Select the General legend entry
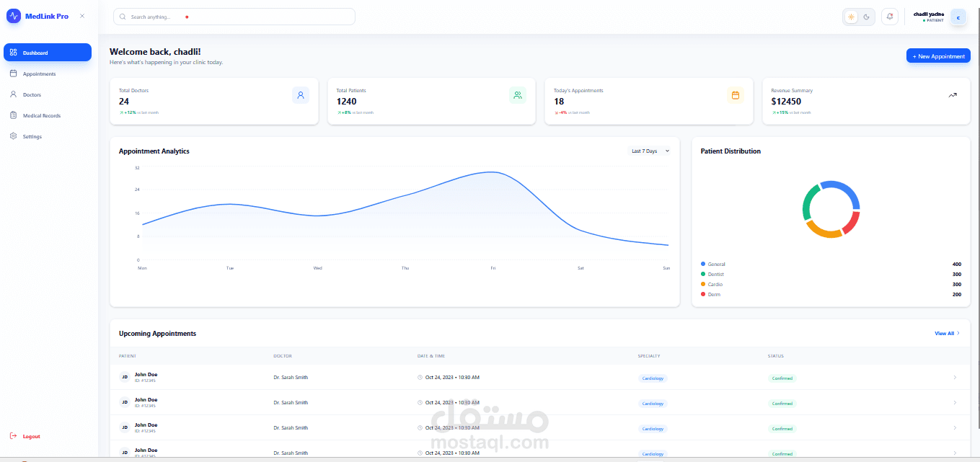Screen dimensions: 980x462 click(713, 265)
